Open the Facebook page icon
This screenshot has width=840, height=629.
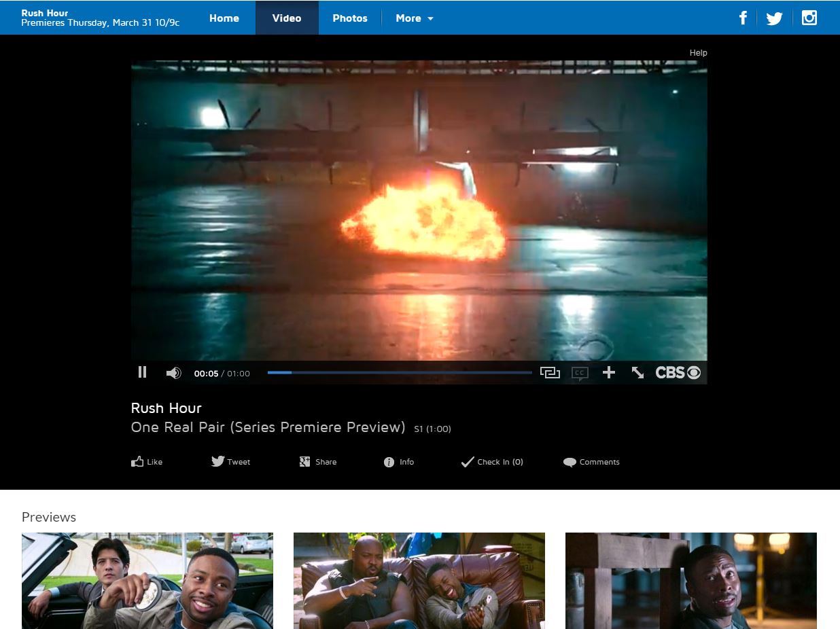[x=743, y=18]
